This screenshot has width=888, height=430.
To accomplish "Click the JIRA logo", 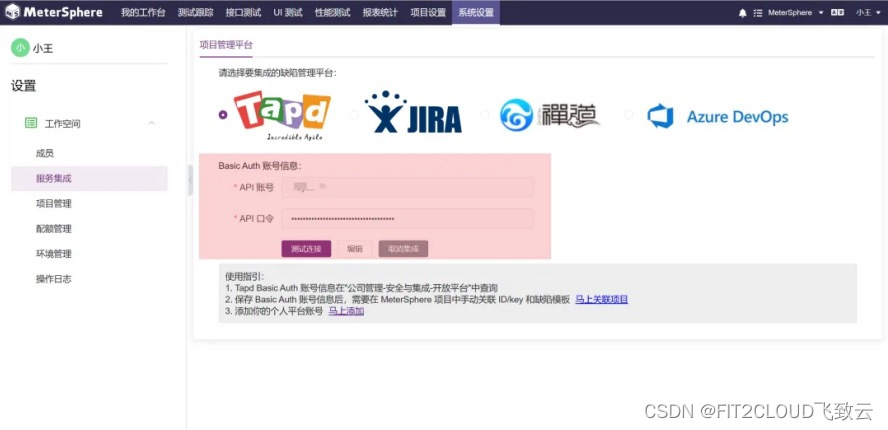I will pyautogui.click(x=413, y=112).
